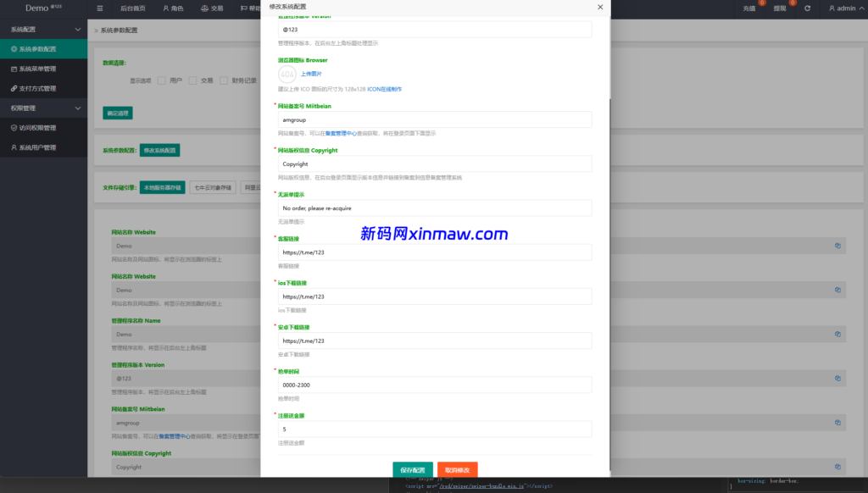This screenshot has width=868, height=493.
Task: Click the copy icon beside the 网站名称 field
Action: (837, 245)
